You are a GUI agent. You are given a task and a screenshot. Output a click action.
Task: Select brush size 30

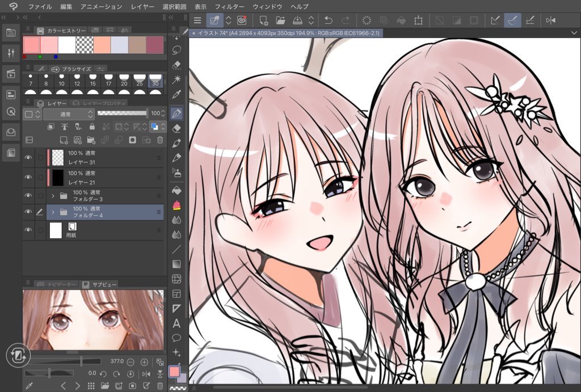(x=155, y=80)
